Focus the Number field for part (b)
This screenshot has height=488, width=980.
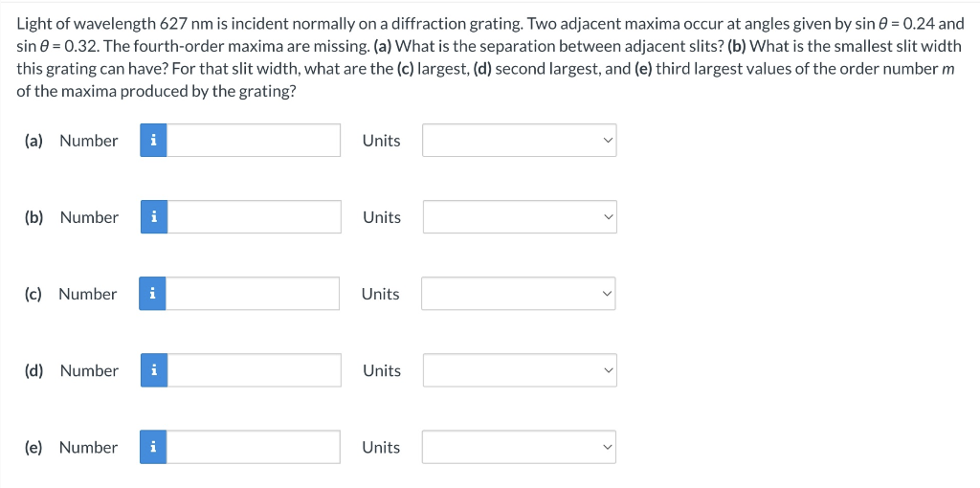tap(255, 217)
